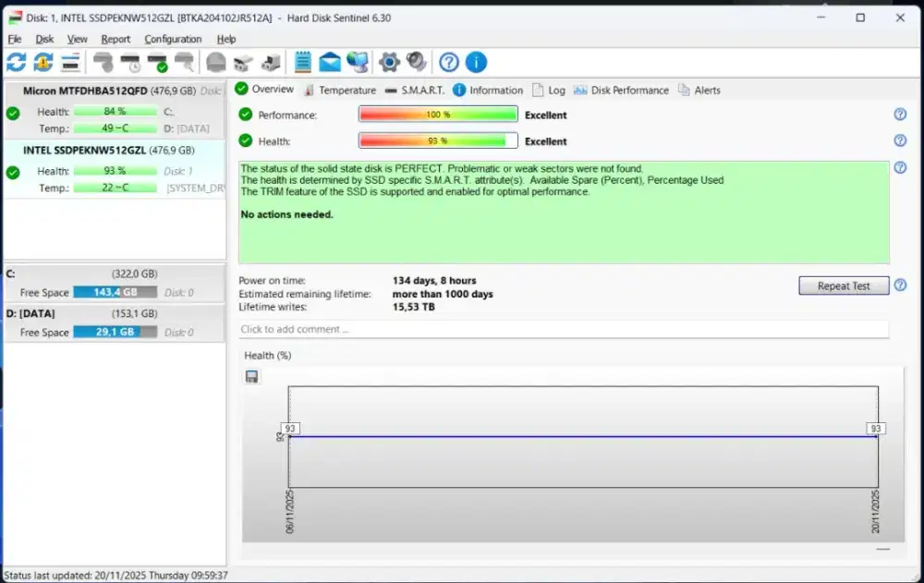Open the report notepad icon on the toolbar
The image size is (924, 583).
tap(303, 62)
